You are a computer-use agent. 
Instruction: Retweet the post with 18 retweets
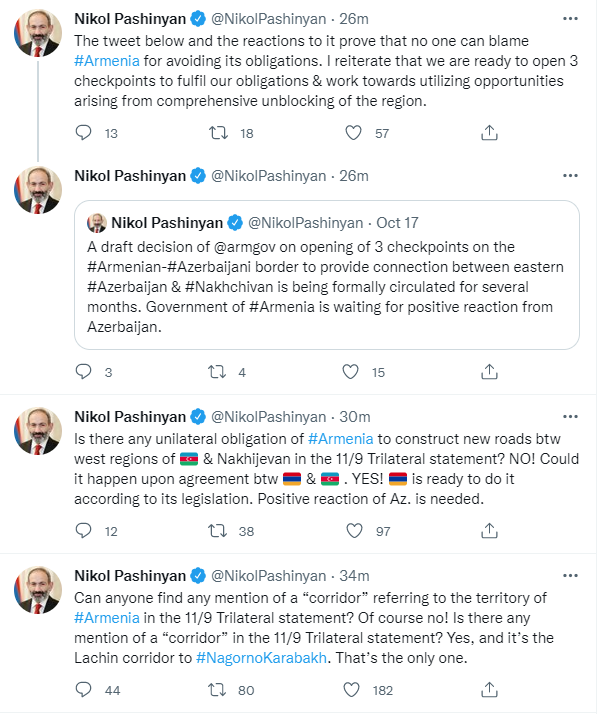[218, 133]
